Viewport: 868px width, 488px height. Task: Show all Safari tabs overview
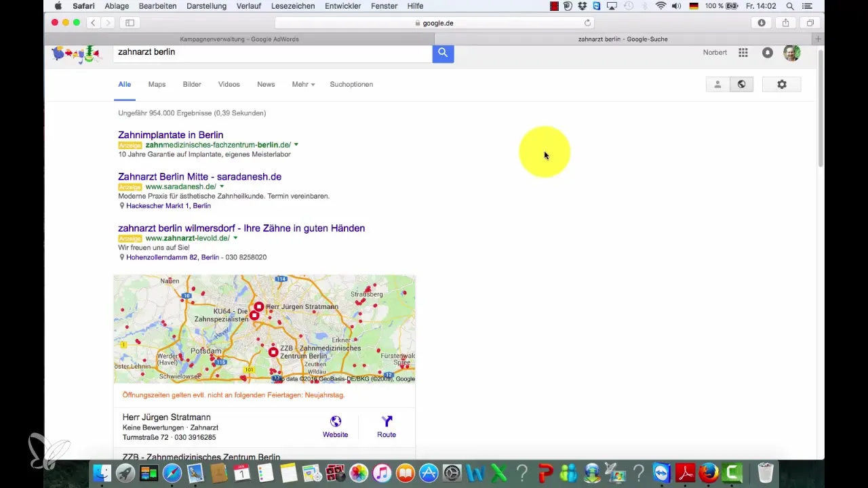click(x=810, y=22)
